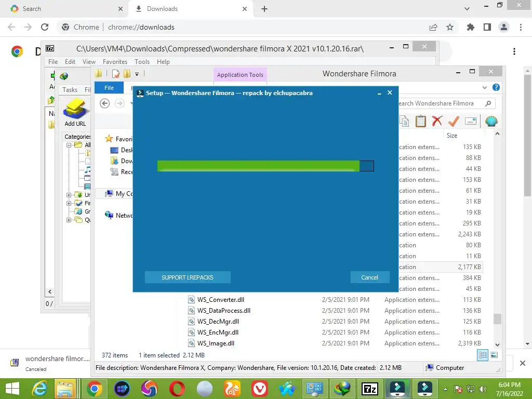The height and width of the screenshot is (399, 532).
Task: Click the properties icon in quick access toolbar
Action: coord(116,74)
